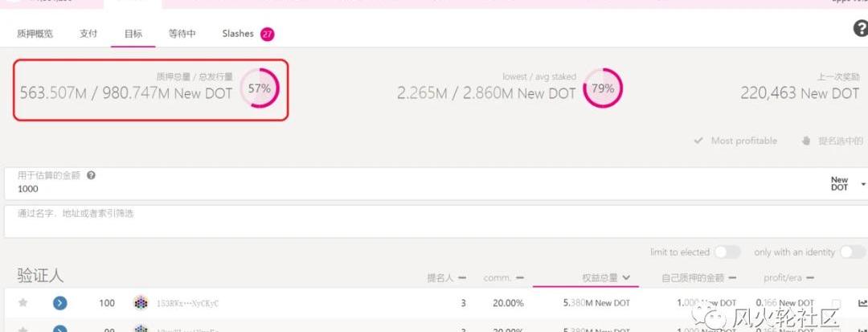This screenshot has width=868, height=332.
Task: Click the hand icon beside 提名选中的
Action: pyautogui.click(x=806, y=141)
